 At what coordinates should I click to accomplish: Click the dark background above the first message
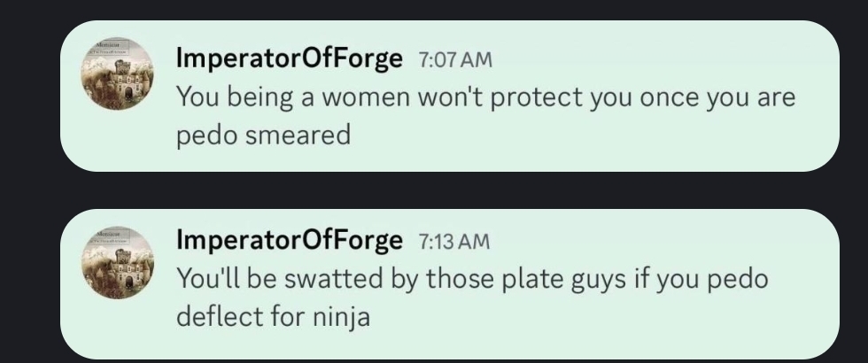point(443,9)
